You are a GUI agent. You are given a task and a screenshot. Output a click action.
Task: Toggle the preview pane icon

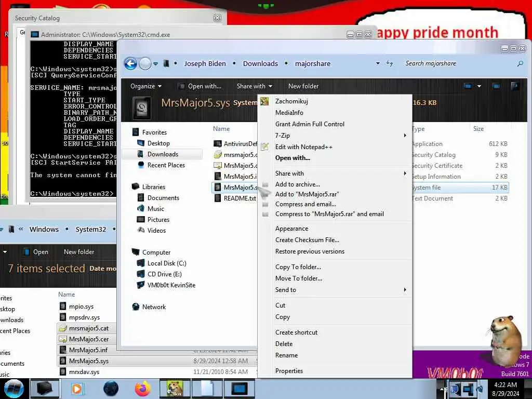pos(496,86)
